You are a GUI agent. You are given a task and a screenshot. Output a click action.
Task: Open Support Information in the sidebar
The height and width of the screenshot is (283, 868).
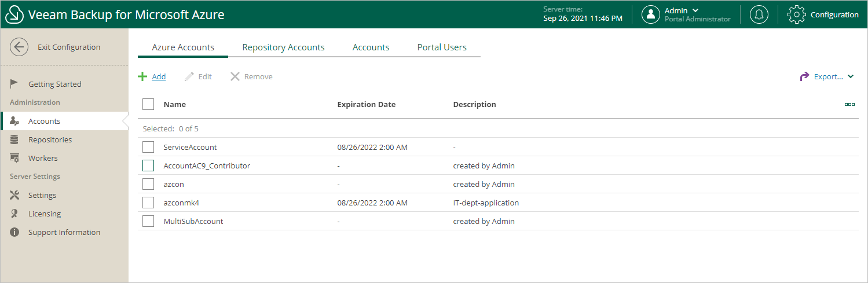click(64, 232)
